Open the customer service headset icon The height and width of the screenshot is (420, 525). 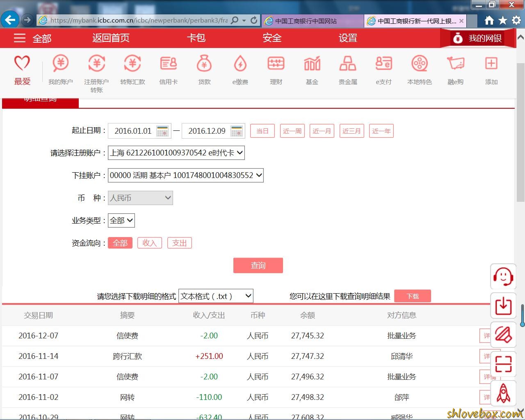point(503,276)
